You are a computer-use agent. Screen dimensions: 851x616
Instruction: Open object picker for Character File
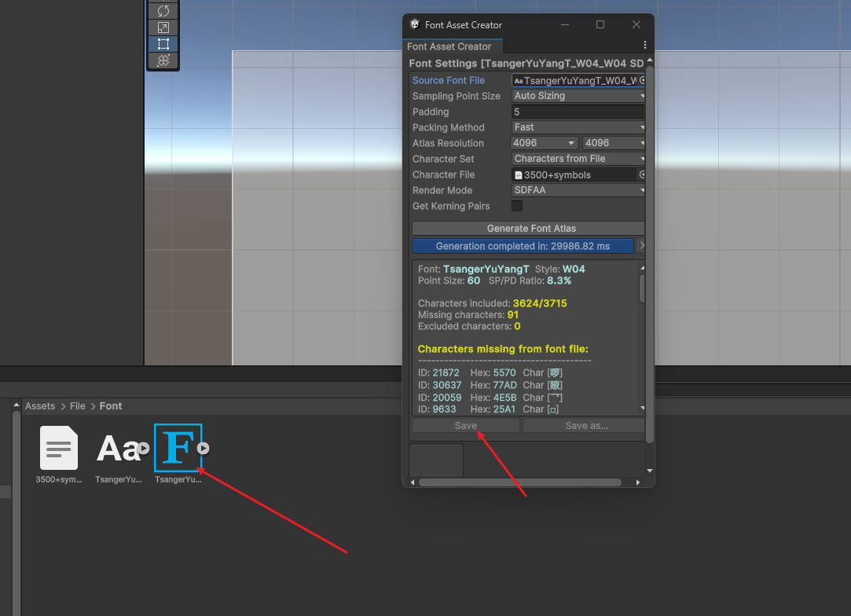643,174
